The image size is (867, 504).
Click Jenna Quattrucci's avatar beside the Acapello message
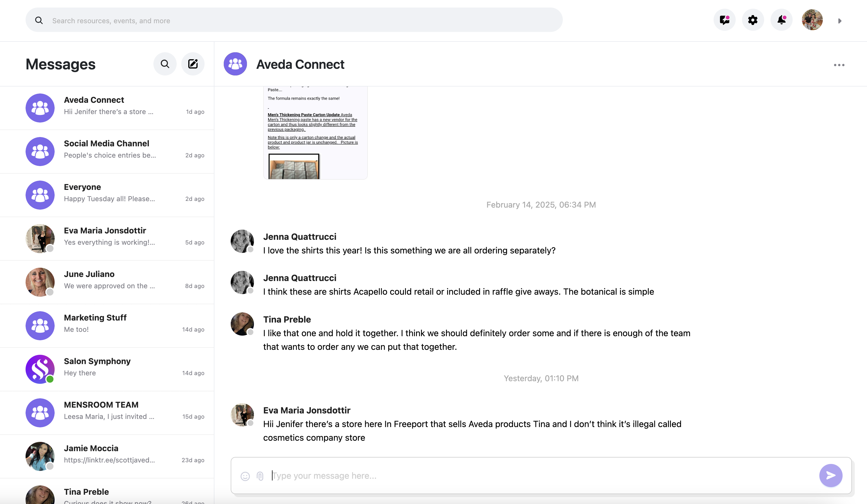(242, 282)
